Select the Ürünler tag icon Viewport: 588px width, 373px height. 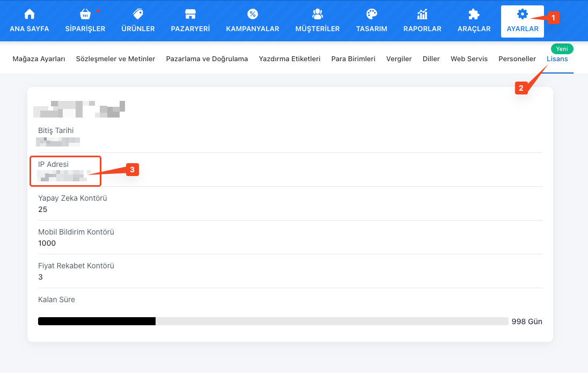138,14
